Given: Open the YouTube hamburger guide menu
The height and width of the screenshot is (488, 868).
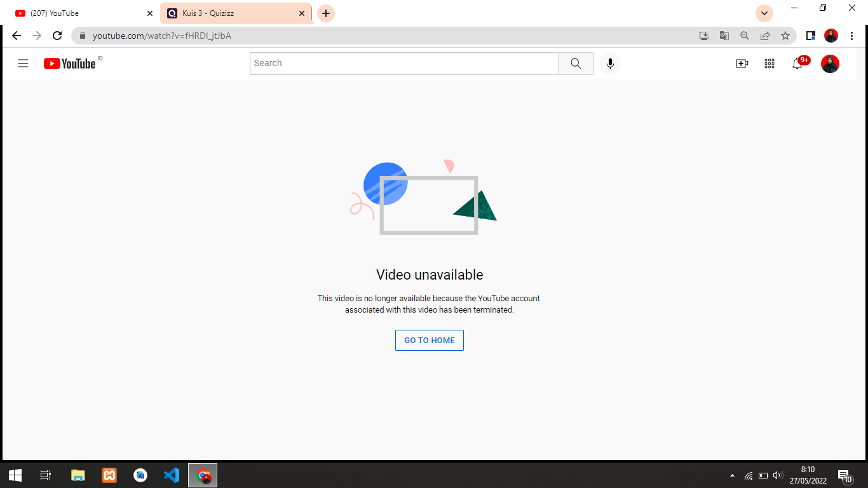Looking at the screenshot, I should [23, 64].
